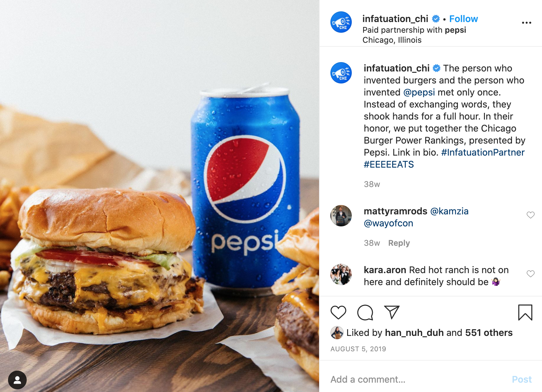View the list of 551 others who liked

click(x=489, y=333)
